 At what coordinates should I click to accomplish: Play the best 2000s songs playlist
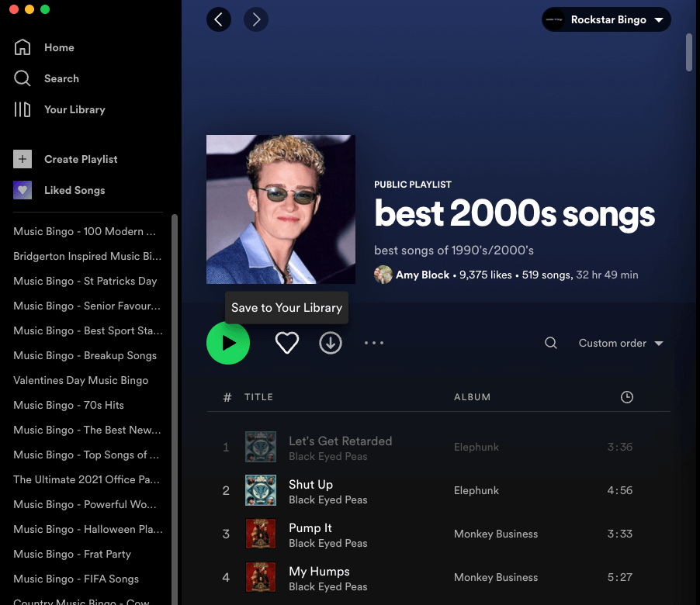point(228,343)
